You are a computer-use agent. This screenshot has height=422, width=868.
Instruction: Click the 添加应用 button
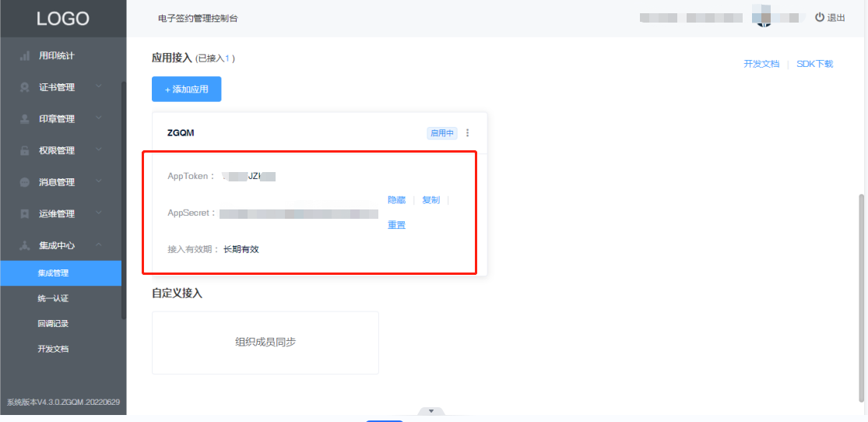(187, 90)
